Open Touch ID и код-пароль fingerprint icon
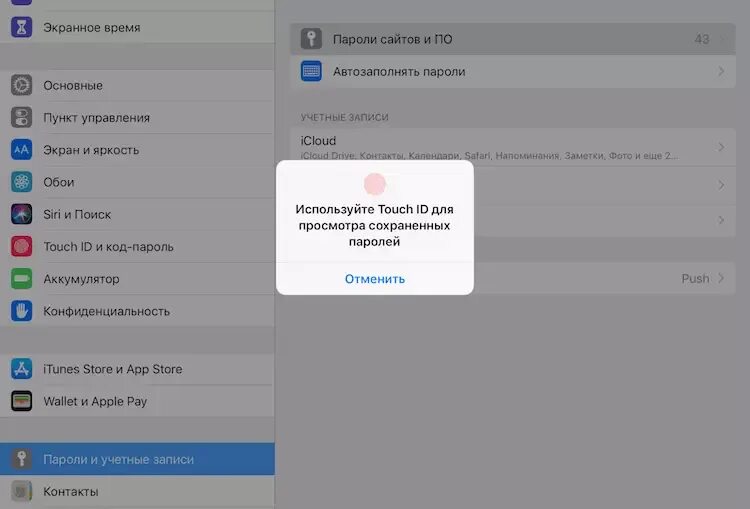This screenshot has width=750, height=509. click(22, 246)
